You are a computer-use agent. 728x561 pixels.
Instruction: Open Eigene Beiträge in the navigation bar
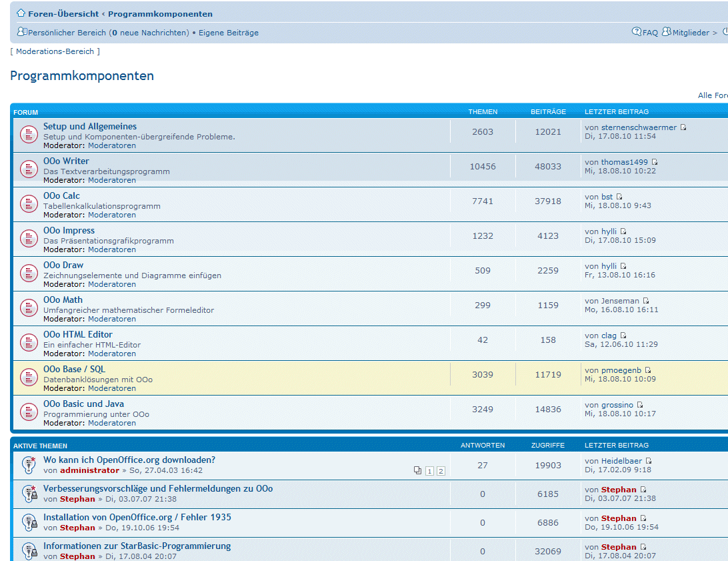(229, 33)
